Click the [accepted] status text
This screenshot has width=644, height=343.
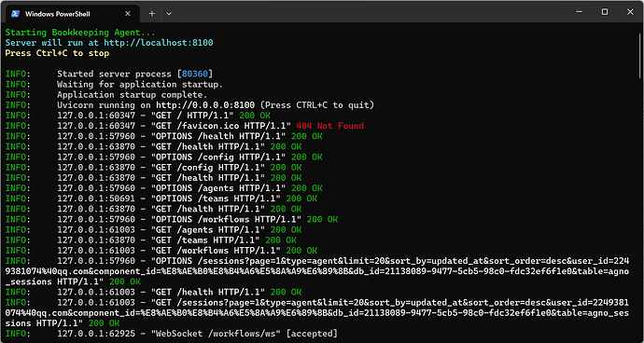(x=312, y=334)
